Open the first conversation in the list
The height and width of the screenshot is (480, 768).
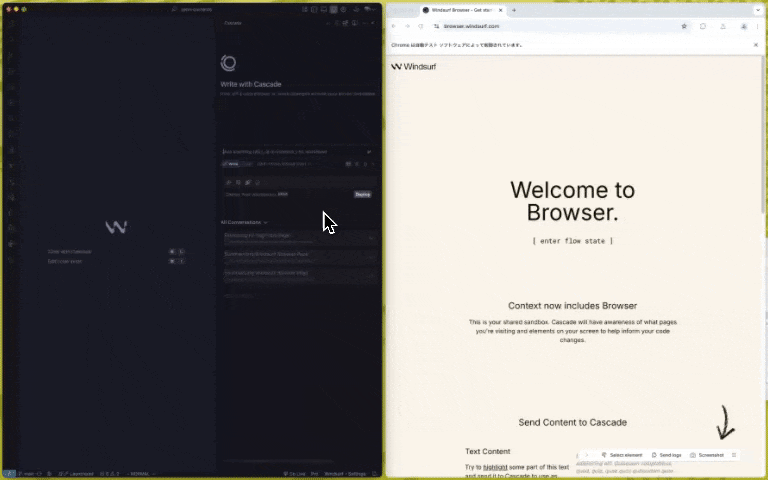pyautogui.click(x=299, y=238)
